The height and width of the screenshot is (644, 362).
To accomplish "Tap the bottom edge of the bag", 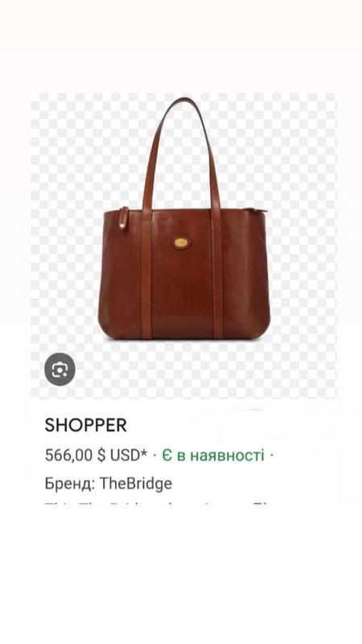I will [183, 336].
